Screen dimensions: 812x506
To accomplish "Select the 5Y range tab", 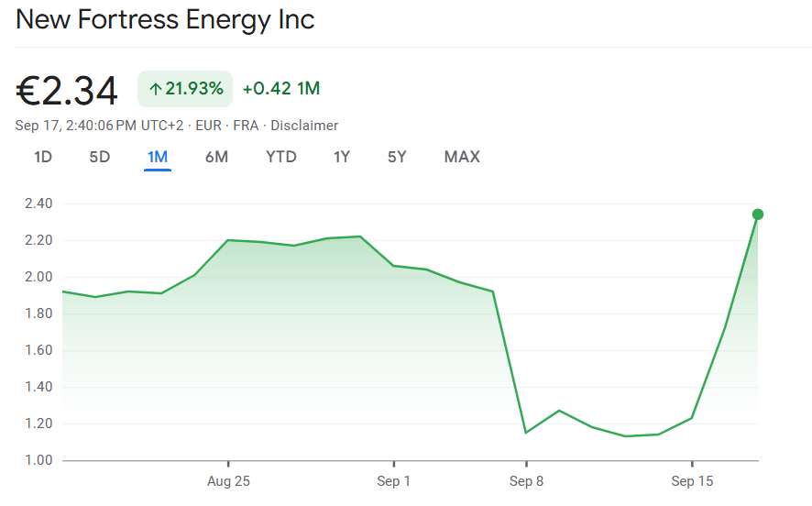I will point(397,157).
